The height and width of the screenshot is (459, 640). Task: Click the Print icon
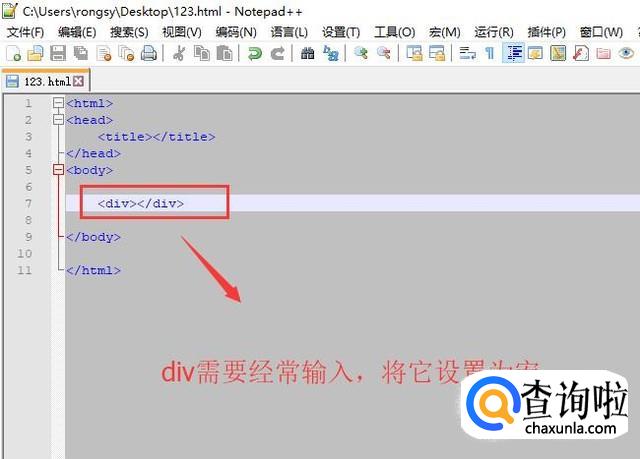click(149, 53)
